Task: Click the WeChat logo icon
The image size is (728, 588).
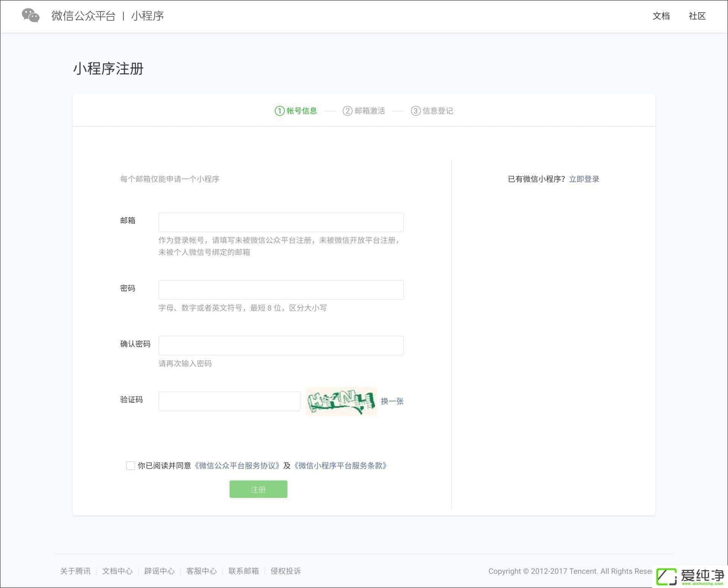Action: [x=31, y=16]
